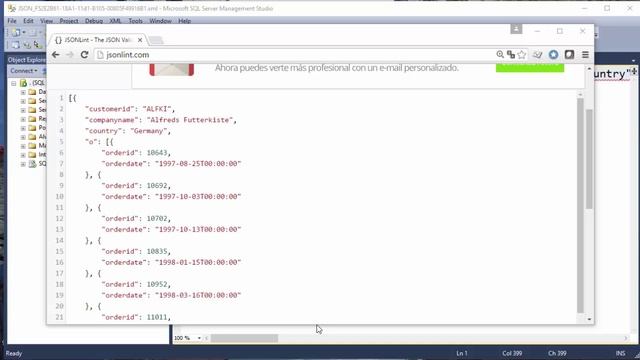Go back in the Chrome browser
The width and height of the screenshot is (640, 360).
[56, 55]
